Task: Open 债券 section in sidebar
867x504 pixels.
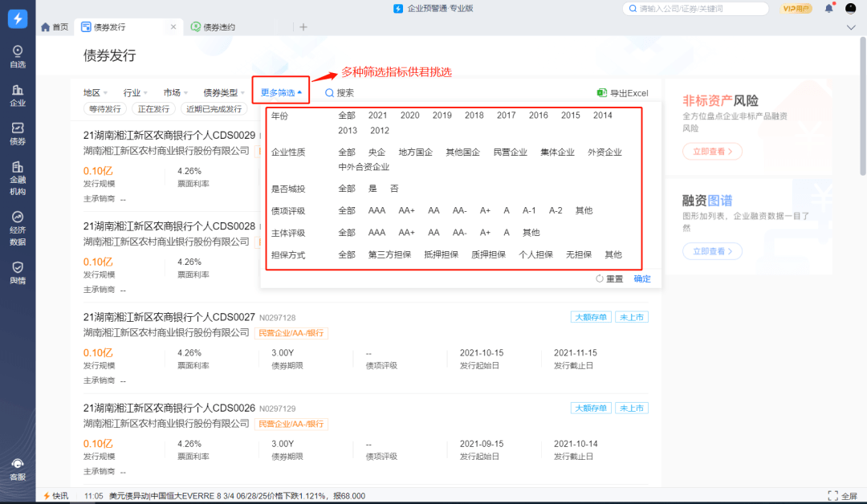Action: pyautogui.click(x=18, y=134)
